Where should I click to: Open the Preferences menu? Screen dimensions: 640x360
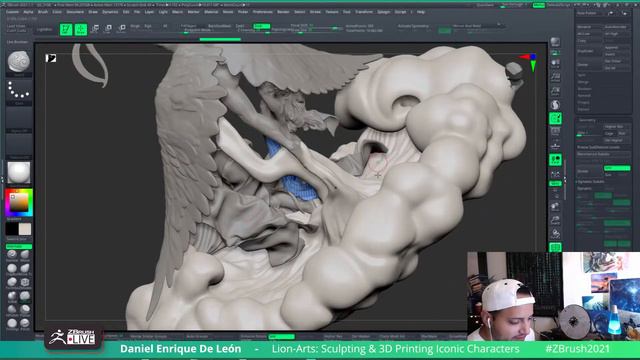[262, 12]
